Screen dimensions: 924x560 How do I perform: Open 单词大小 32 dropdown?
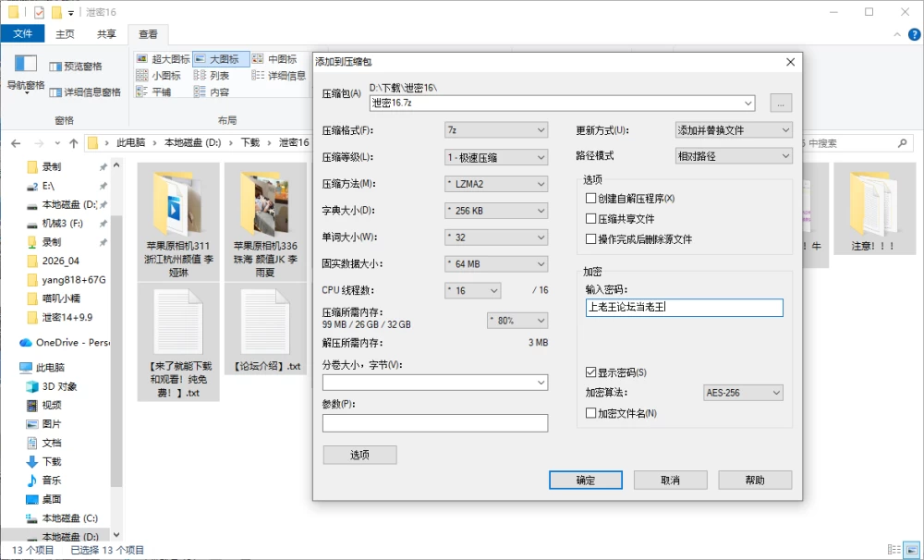click(x=496, y=237)
